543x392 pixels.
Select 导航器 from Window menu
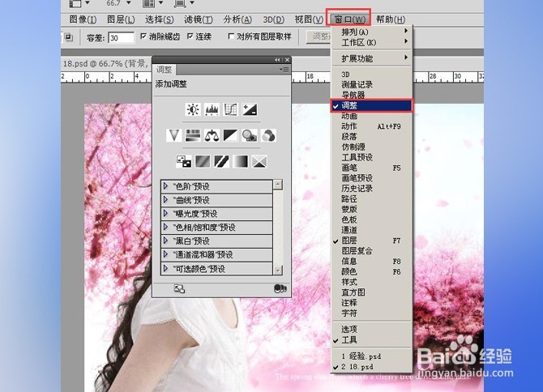[372, 95]
